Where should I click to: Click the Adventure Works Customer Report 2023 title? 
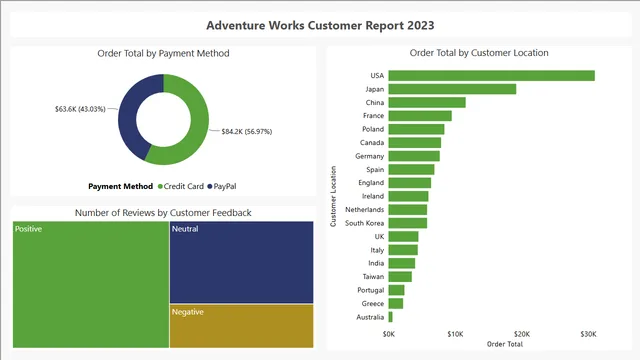(320, 25)
